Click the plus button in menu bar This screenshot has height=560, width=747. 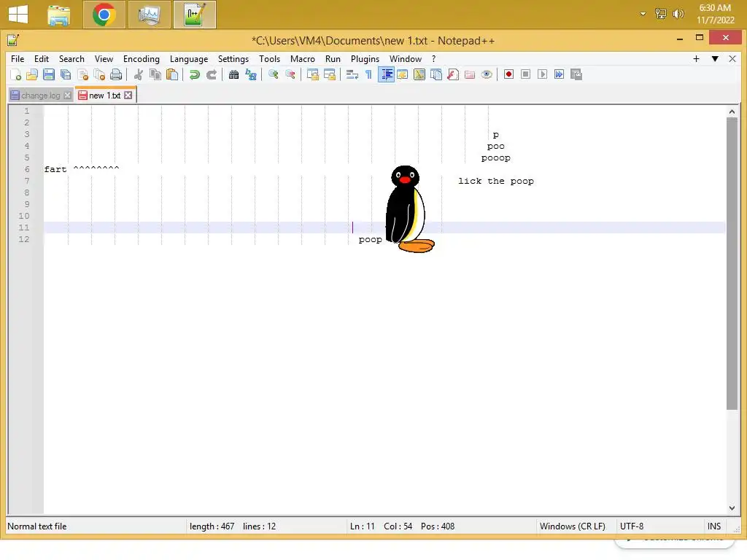point(696,58)
